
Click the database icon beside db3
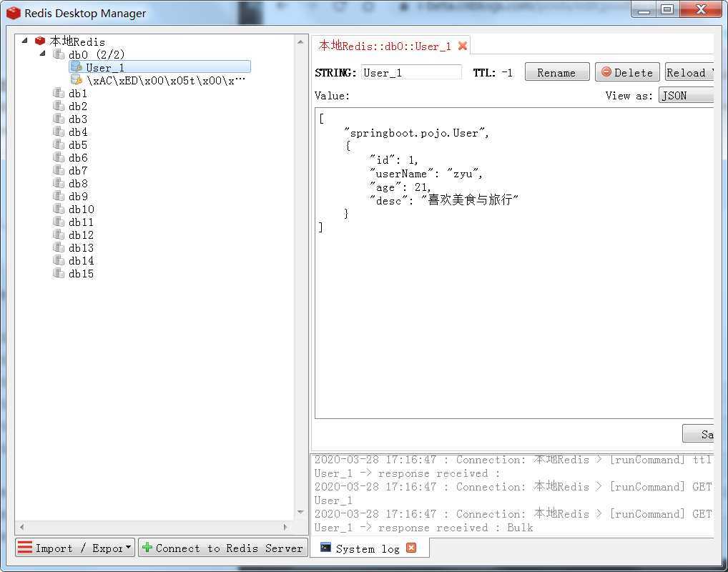click(x=59, y=119)
